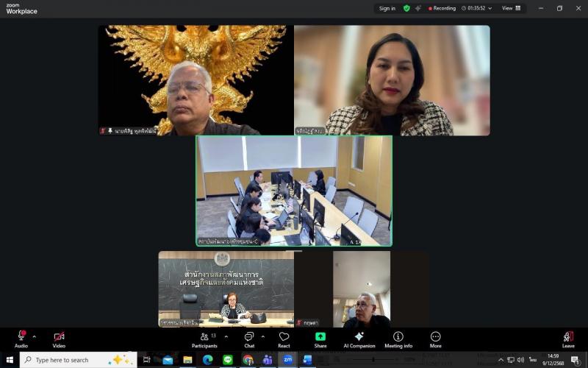Screen dimensions: 588x368
Task: Select the NESDC office backdrop video tile
Action: (x=226, y=289)
